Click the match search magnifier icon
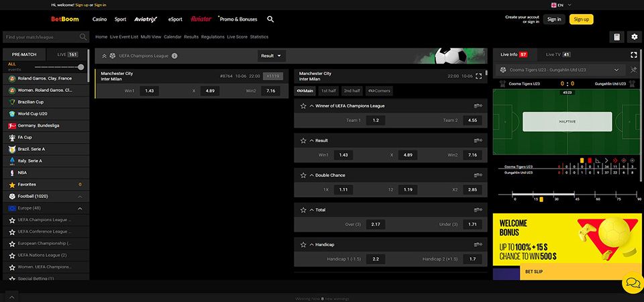 [x=83, y=37]
